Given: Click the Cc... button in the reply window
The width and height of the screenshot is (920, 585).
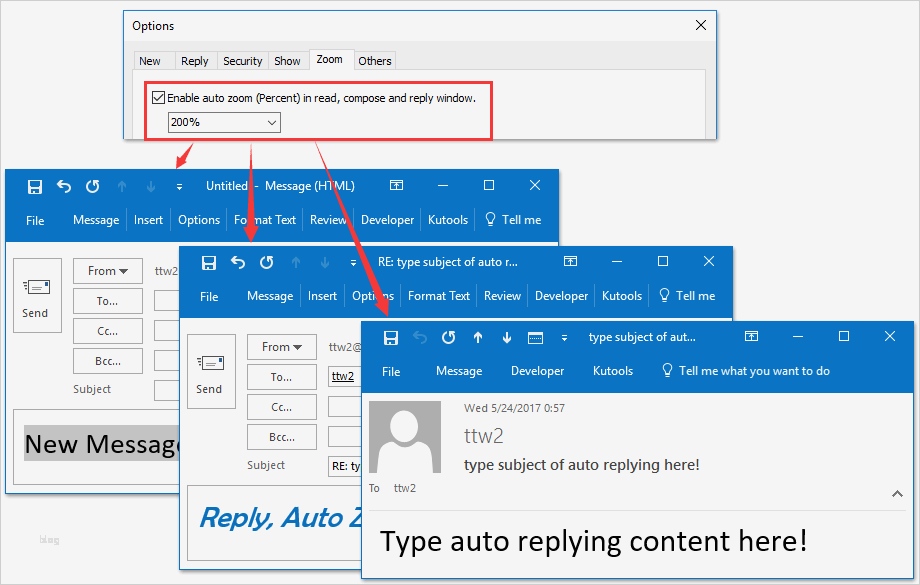Looking at the screenshot, I should tap(281, 406).
